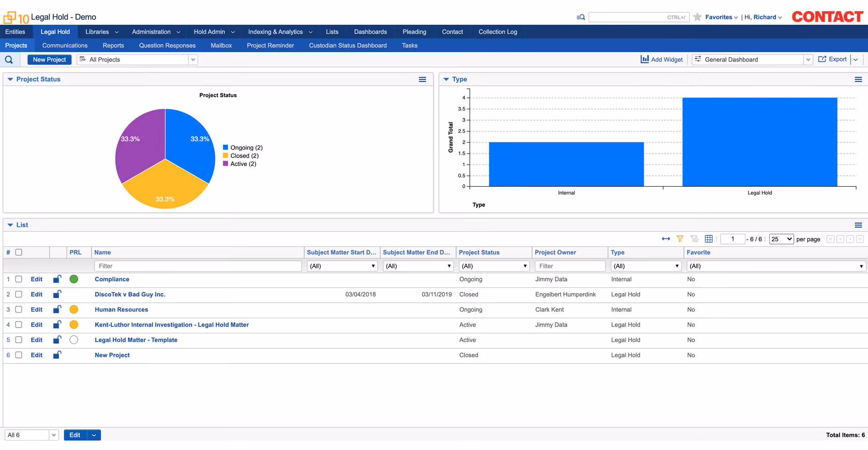
Task: Click Edit link on Human Resources row
Action: [37, 309]
